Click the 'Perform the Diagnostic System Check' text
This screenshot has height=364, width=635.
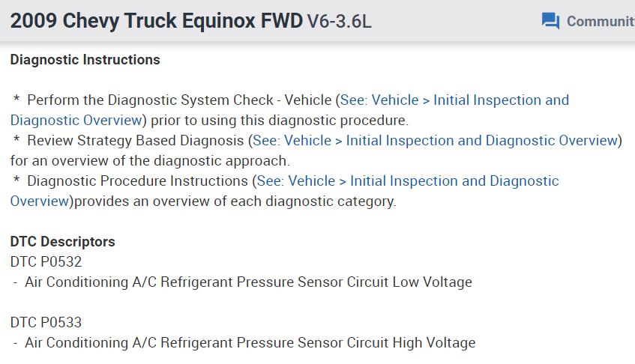pyautogui.click(x=180, y=100)
